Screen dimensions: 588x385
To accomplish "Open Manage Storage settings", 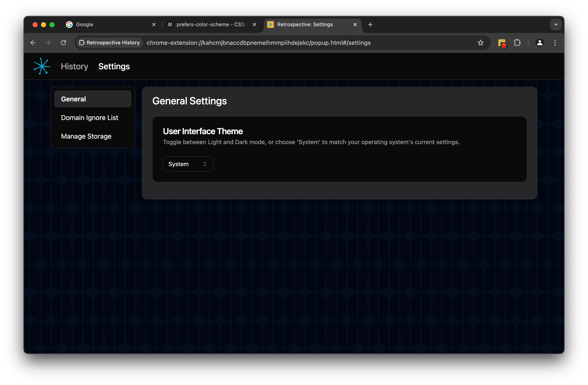I will pos(86,136).
